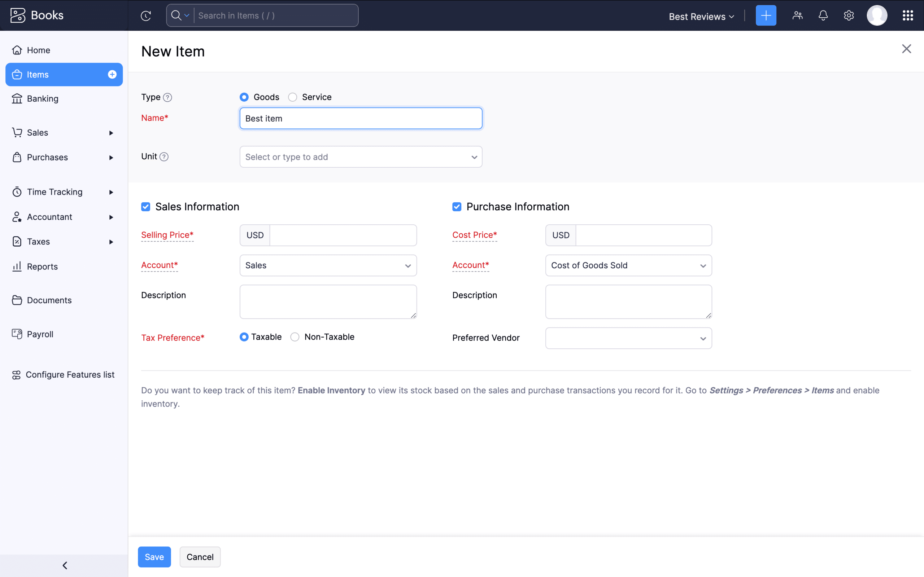Click plus icon beside Items in sidebar
Screen dimensions: 924x577
click(x=112, y=74)
